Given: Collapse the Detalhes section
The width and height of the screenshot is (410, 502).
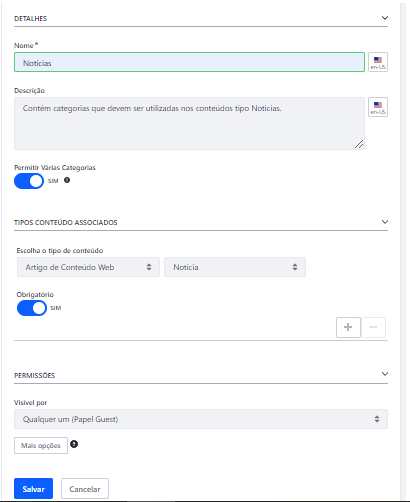Looking at the screenshot, I should pyautogui.click(x=385, y=18).
